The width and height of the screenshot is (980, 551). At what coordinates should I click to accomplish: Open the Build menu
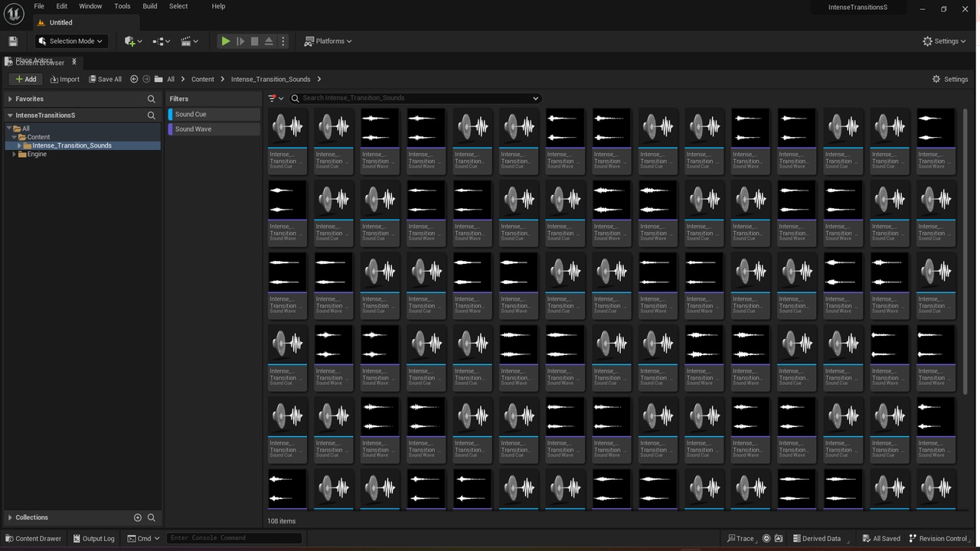click(150, 6)
